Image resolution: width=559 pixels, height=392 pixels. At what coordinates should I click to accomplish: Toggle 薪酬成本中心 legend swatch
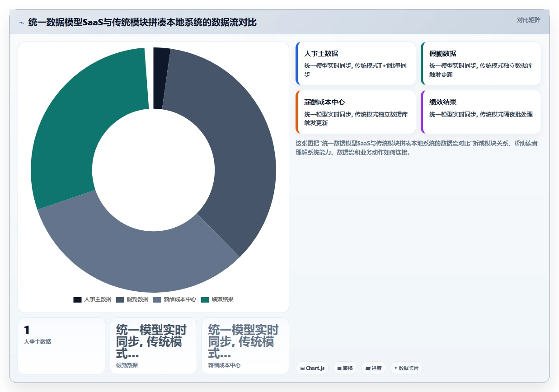coord(157,299)
